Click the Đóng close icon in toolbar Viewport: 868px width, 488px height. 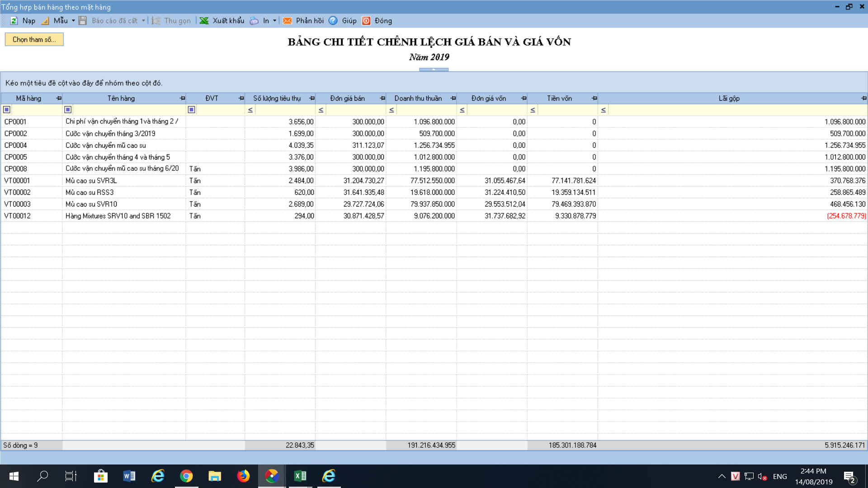click(367, 21)
